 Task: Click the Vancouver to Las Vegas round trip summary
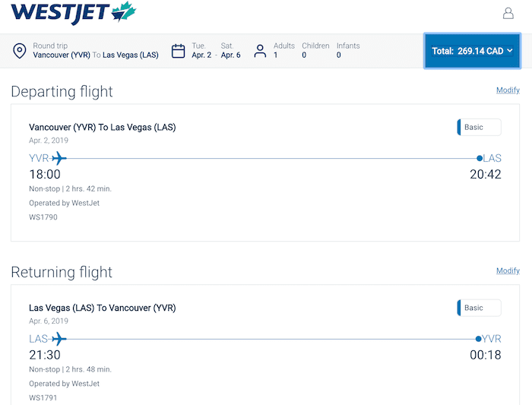96,51
